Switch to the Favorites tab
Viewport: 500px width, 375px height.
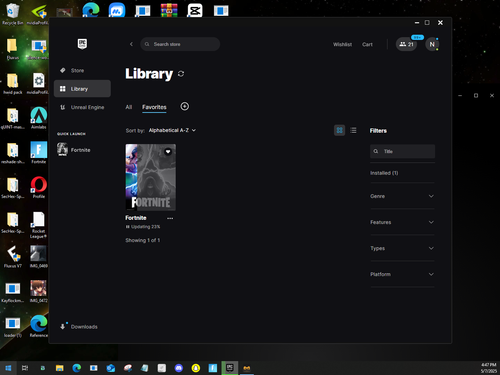click(154, 107)
